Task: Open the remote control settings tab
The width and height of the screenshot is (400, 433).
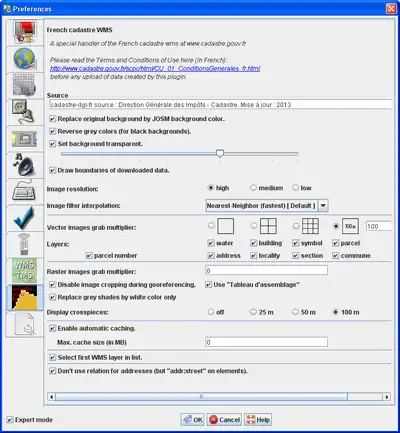Action: coord(24,245)
